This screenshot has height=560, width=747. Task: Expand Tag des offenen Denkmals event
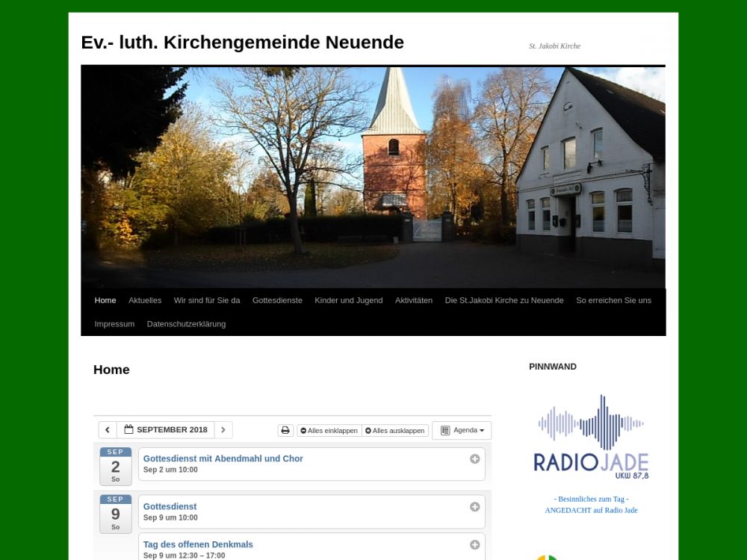click(474, 545)
